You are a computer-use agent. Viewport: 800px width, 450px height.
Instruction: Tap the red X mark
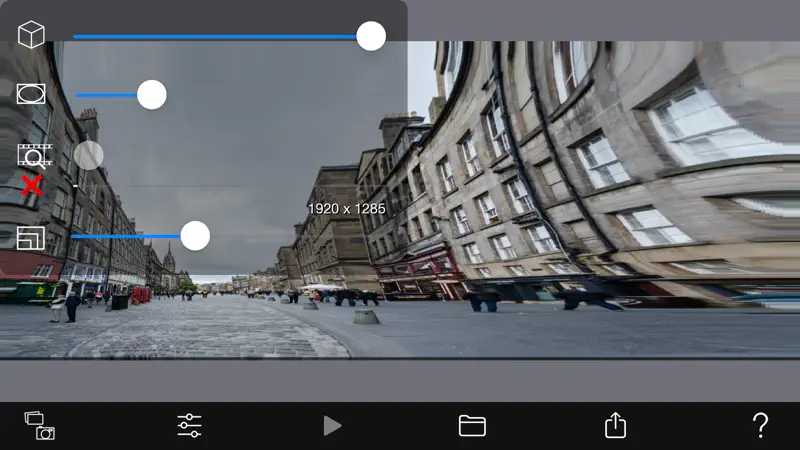tap(32, 185)
